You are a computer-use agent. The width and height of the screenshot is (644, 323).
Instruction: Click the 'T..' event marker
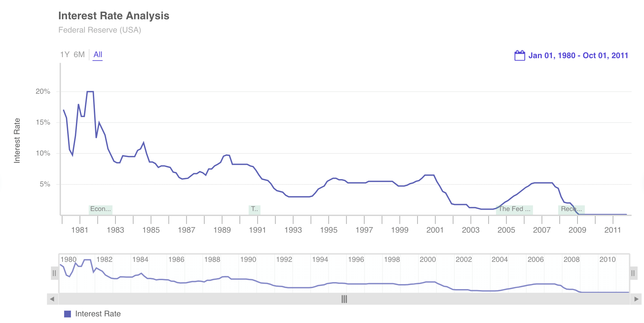coord(254,209)
